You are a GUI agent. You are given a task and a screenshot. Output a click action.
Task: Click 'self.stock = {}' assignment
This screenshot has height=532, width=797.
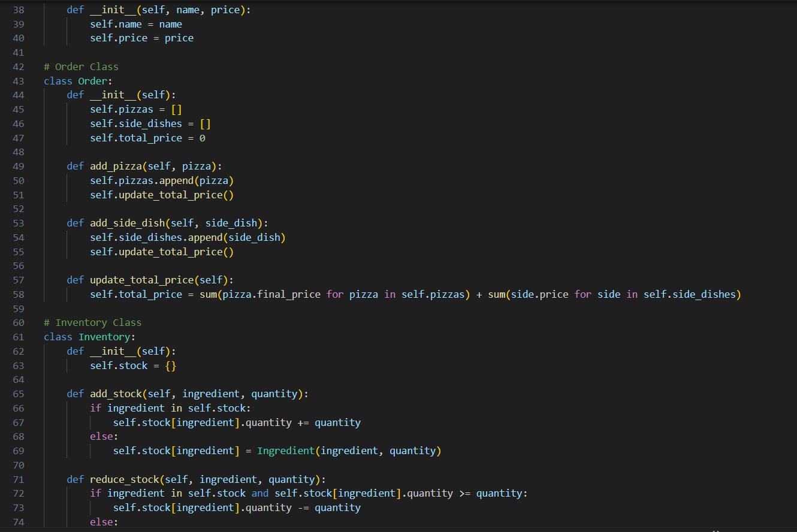(x=133, y=365)
